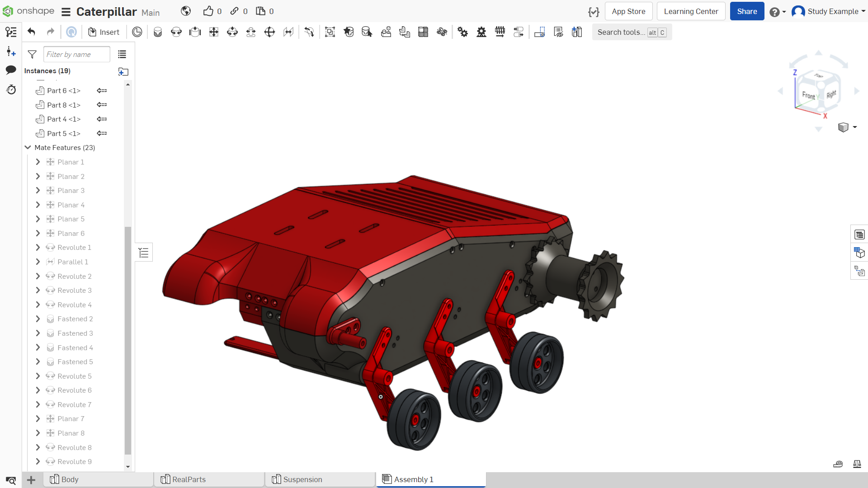This screenshot has width=868, height=488.
Task: Select the Planar mate tool
Action: [214, 32]
